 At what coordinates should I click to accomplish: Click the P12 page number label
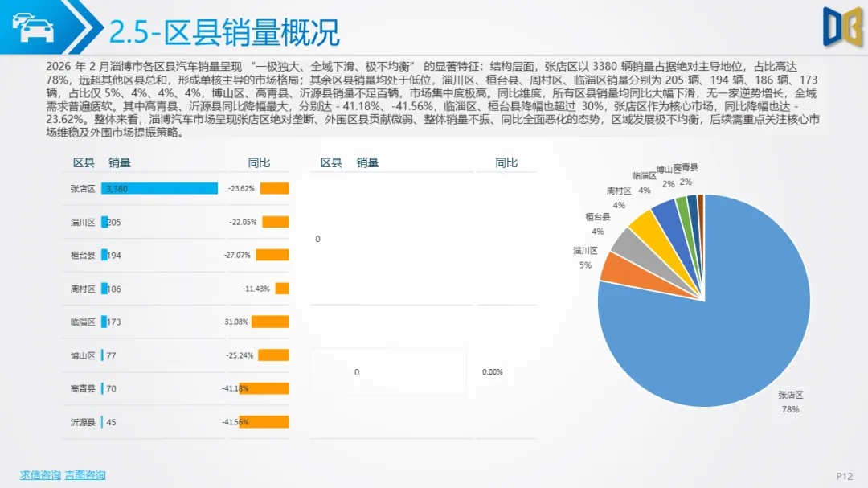[844, 474]
